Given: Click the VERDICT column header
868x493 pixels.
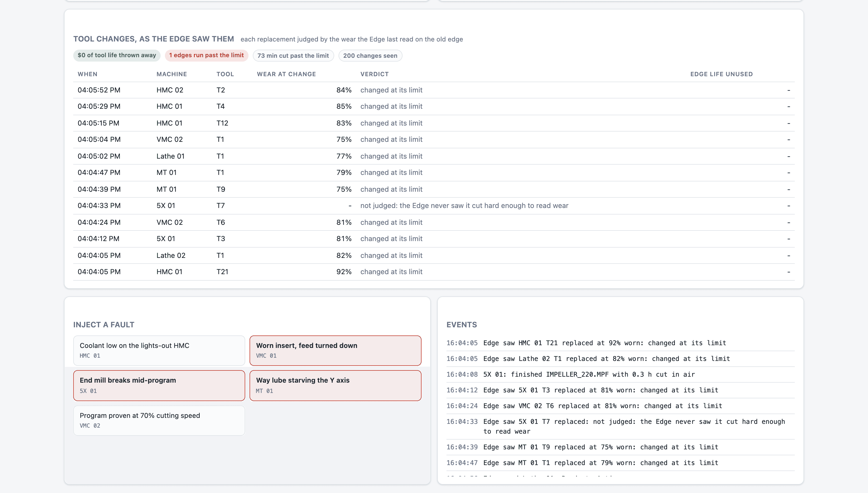Looking at the screenshot, I should tap(374, 74).
